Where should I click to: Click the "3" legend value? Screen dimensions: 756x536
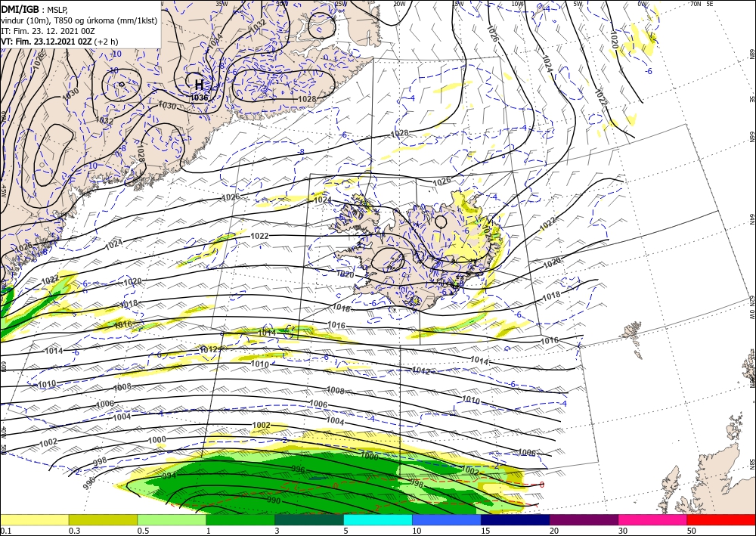click(277, 531)
